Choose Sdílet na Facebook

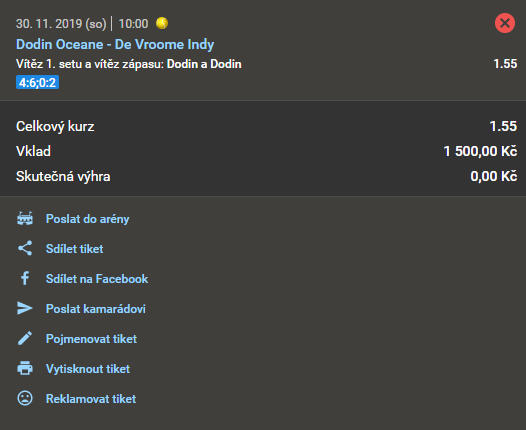click(97, 279)
